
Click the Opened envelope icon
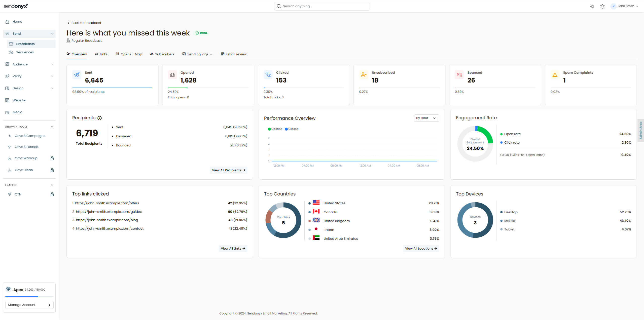[172, 75]
